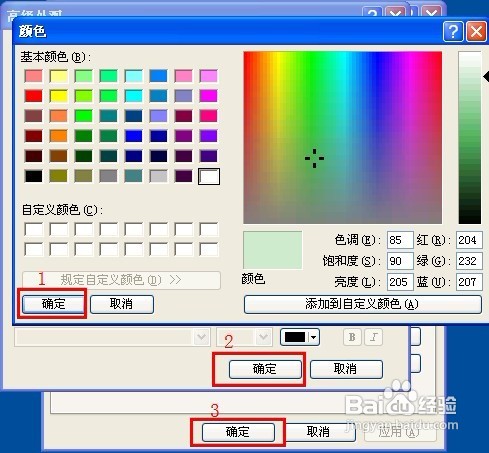
Task: Click the disabled 规定自定义颜色 button
Action: pos(121,280)
